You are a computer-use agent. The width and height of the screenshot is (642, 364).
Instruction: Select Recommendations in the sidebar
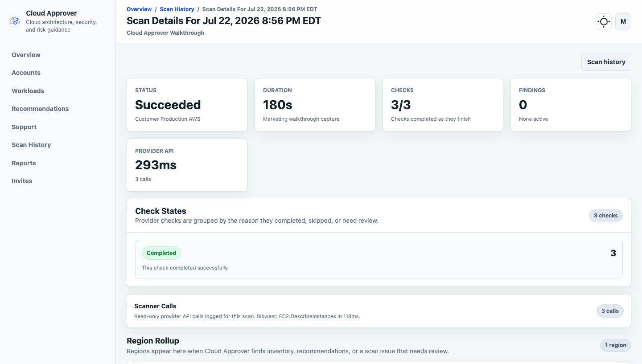(x=40, y=109)
